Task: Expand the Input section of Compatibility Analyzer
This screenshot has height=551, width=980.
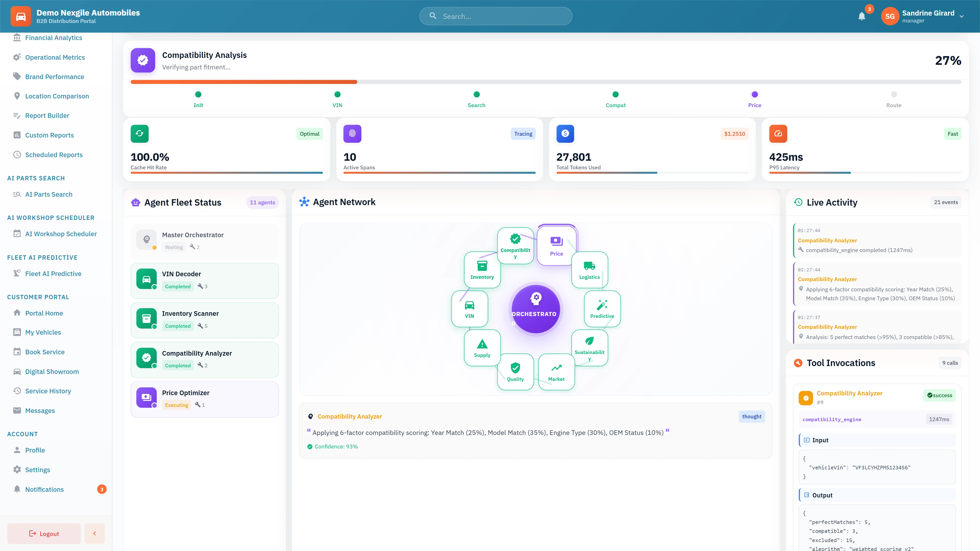Action: point(820,440)
